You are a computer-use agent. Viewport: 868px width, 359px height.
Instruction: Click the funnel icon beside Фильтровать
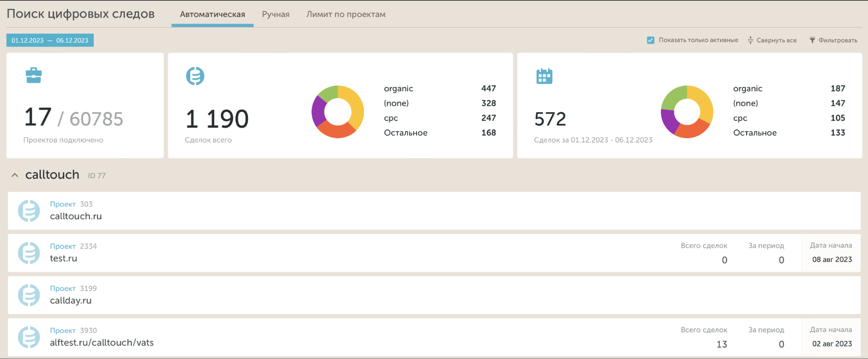(812, 40)
